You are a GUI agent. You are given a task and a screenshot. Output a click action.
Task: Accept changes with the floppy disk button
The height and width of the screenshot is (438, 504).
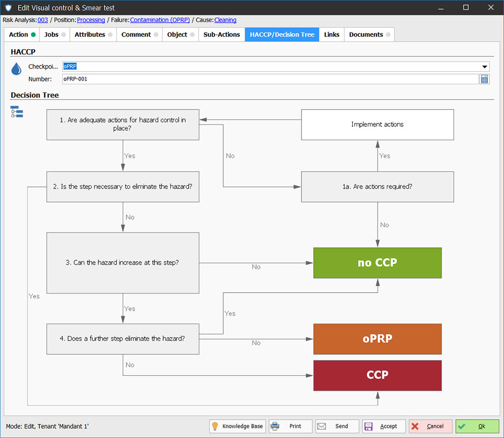[x=384, y=426]
